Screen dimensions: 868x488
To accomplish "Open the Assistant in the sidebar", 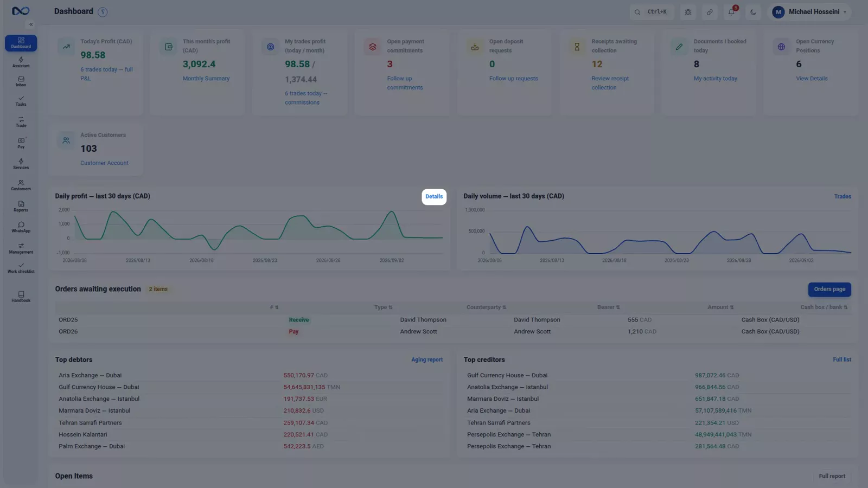I will tap(21, 62).
